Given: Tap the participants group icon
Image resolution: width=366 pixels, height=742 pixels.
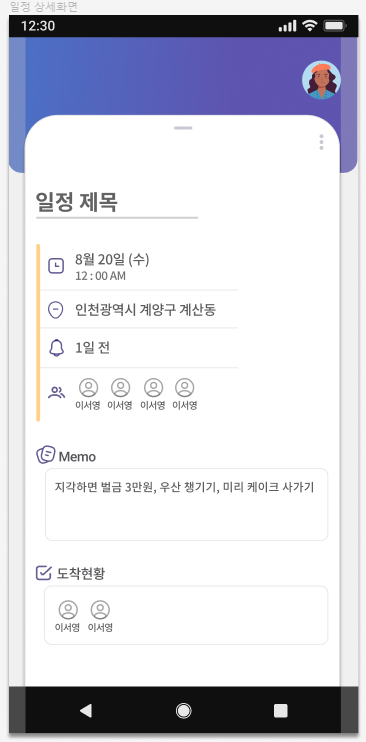Looking at the screenshot, I should (x=57, y=392).
